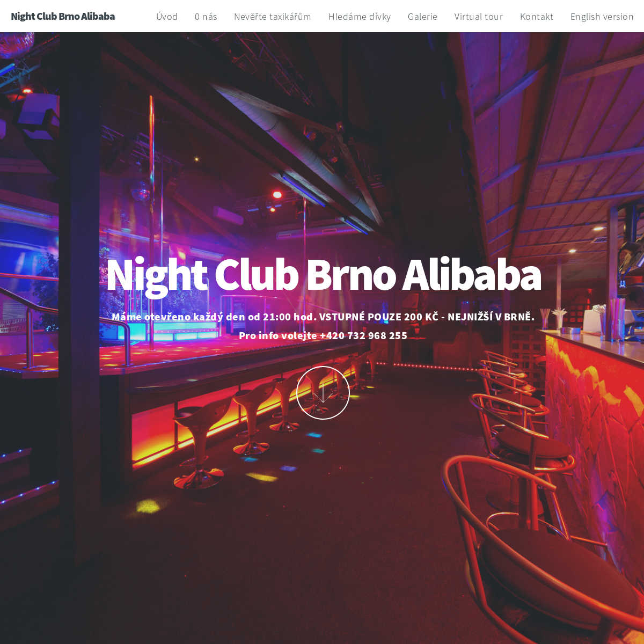
Task: Click the red bar stool in the foreground
Action: coord(537,558)
